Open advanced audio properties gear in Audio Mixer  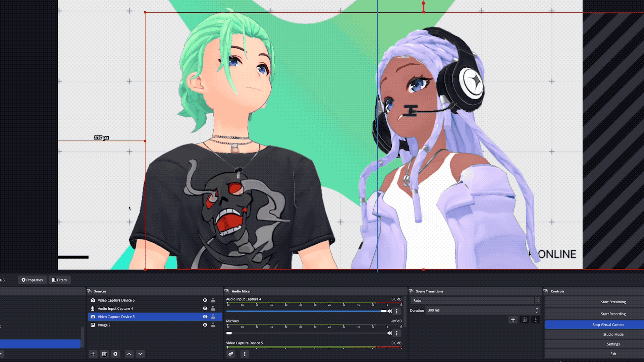point(231,354)
